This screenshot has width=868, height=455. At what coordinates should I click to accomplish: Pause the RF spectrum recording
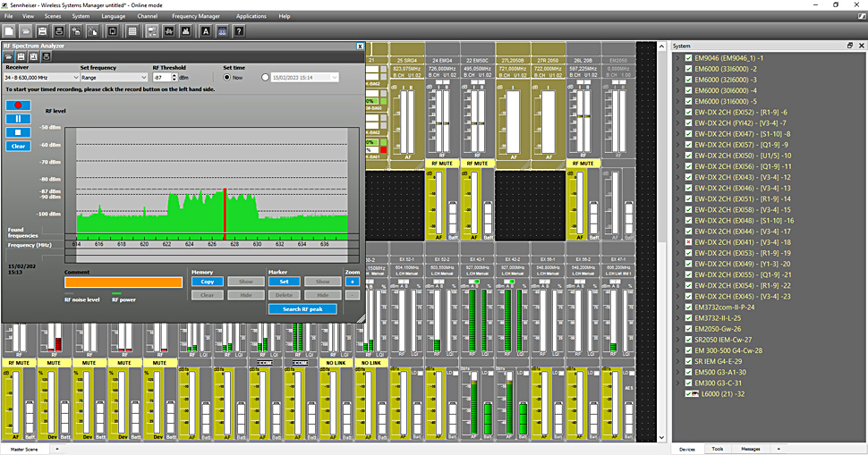tap(18, 119)
